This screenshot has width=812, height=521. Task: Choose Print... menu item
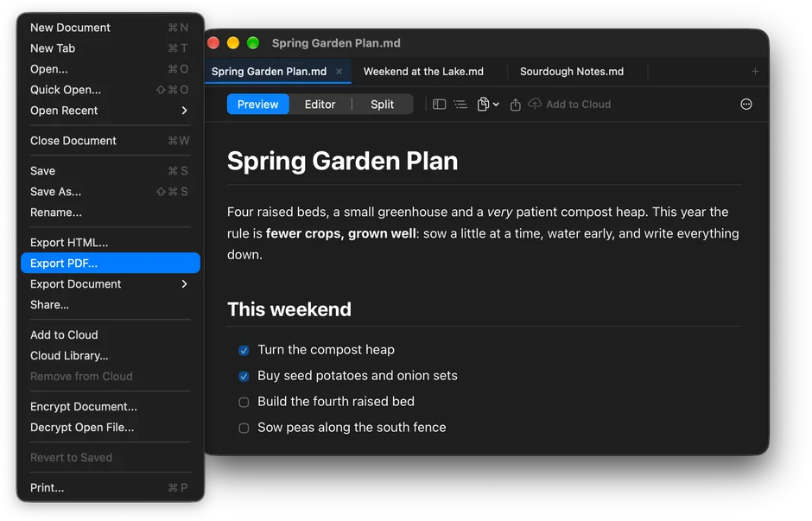point(111,487)
